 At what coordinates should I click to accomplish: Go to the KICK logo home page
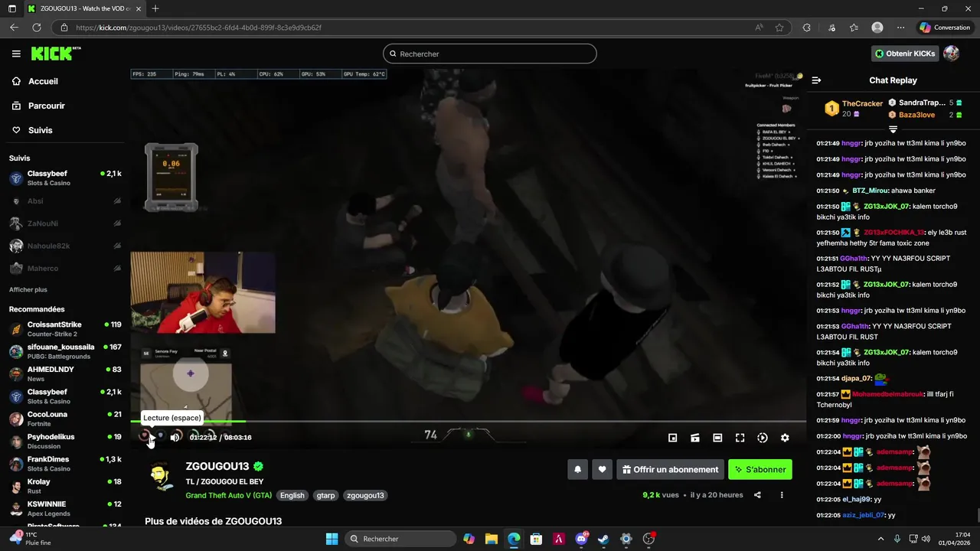click(x=55, y=54)
